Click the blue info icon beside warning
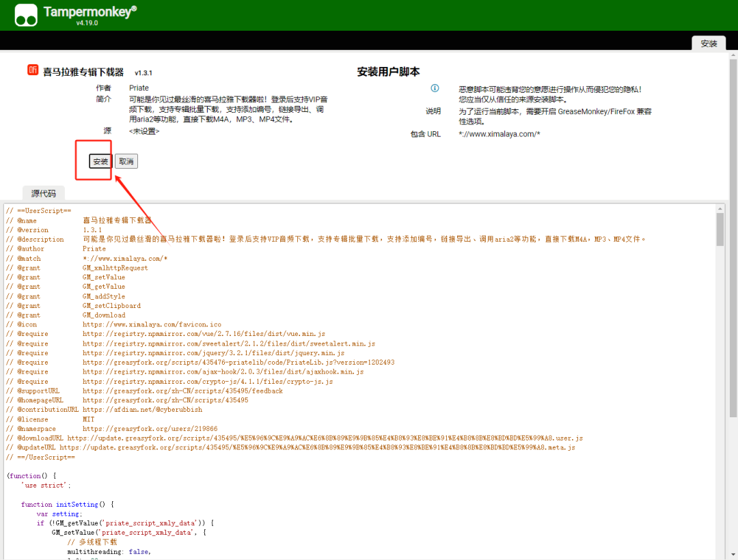The image size is (738, 560). (435, 88)
